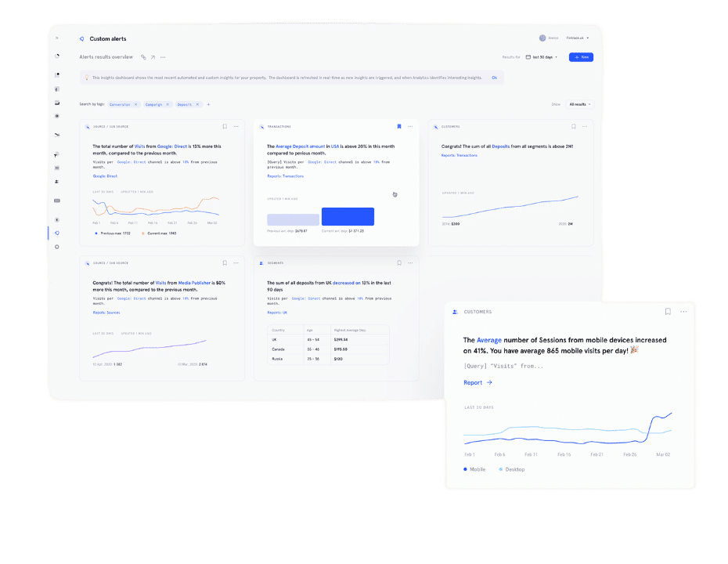Add a new search tag with the plus icon
Image resolution: width=728 pixels, height=564 pixels.
pyautogui.click(x=208, y=104)
